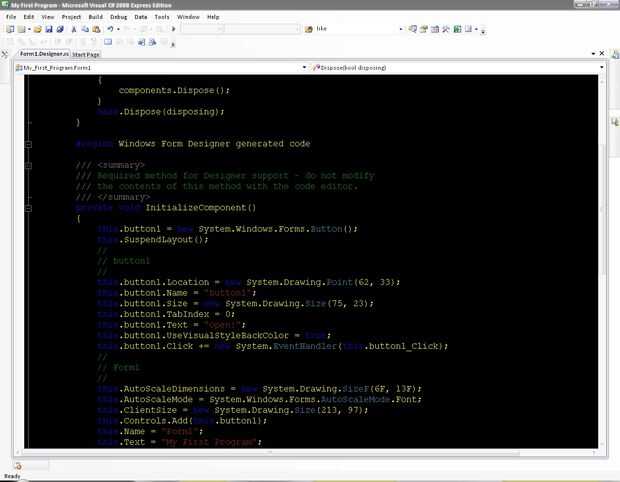Click the Save All icon
Image resolution: width=620 pixels, height=482 pixels.
pos(60,29)
